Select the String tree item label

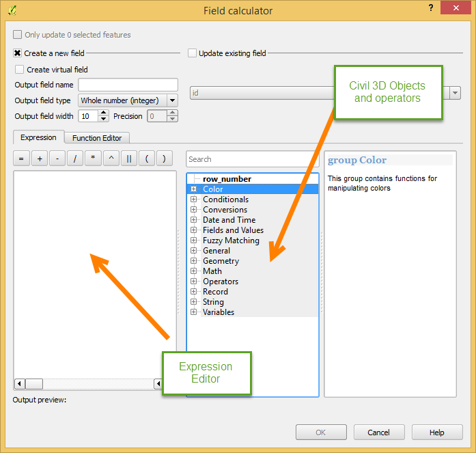213,302
